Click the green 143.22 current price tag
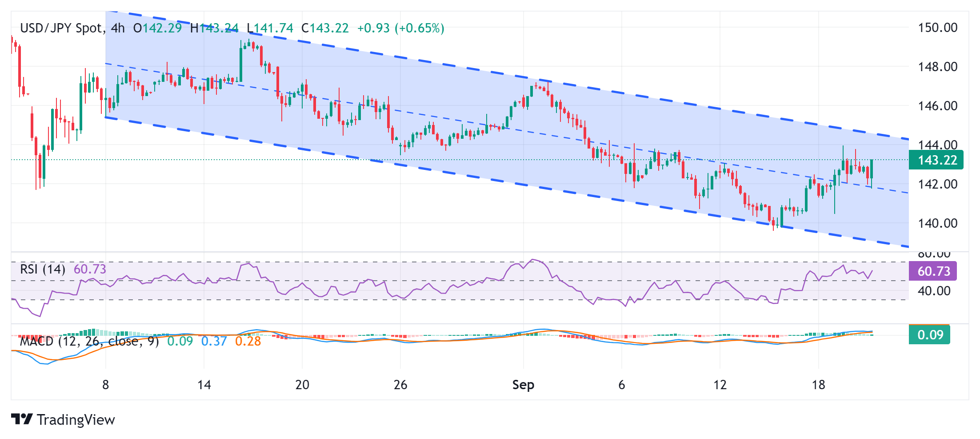 pos(936,160)
